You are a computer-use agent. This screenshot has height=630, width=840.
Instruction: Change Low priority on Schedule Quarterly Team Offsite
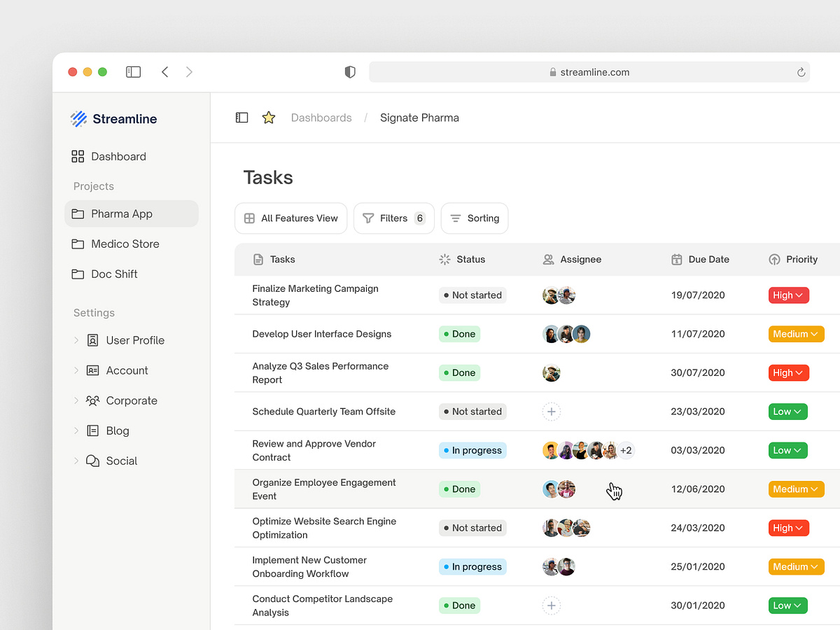coord(787,412)
